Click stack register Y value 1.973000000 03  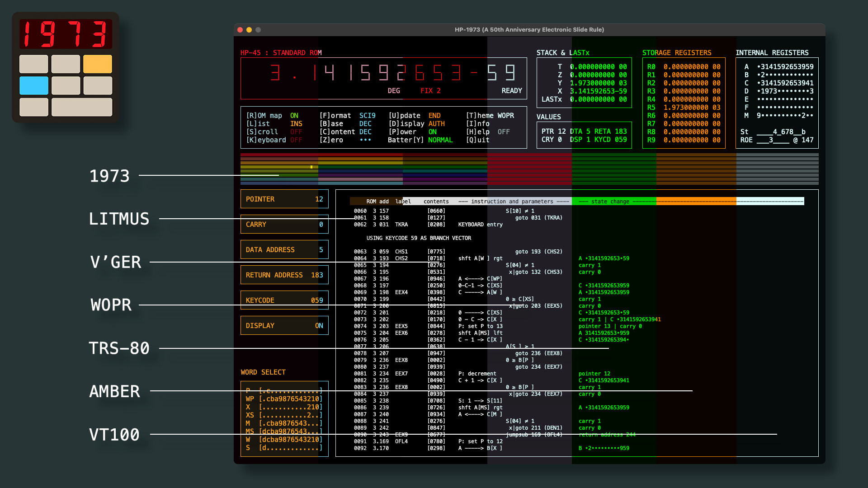coord(598,83)
